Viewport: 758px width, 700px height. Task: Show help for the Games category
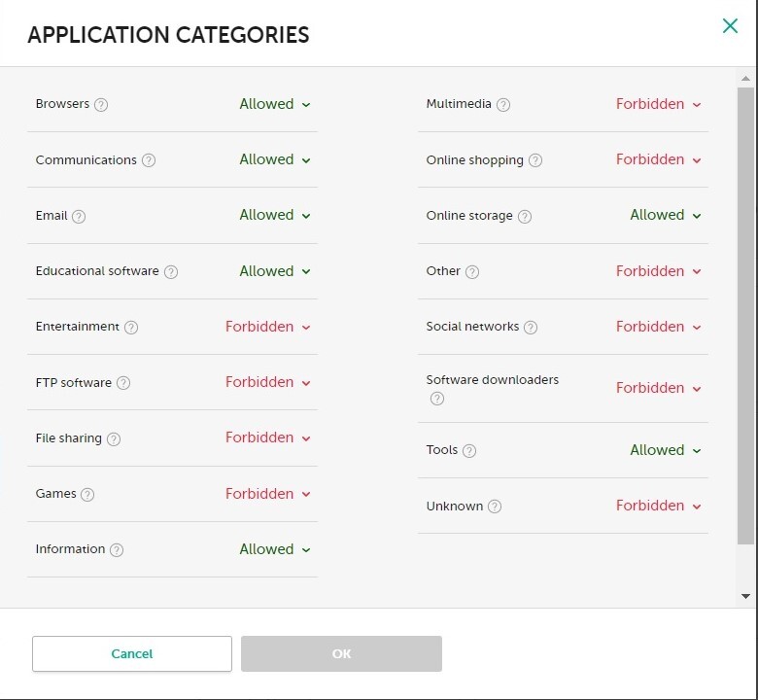click(x=87, y=495)
